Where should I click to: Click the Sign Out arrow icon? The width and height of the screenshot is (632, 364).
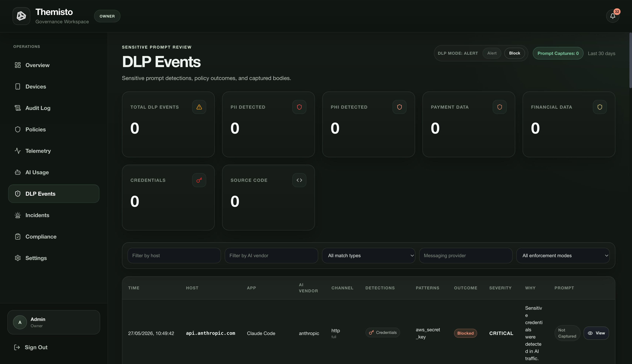[17, 347]
